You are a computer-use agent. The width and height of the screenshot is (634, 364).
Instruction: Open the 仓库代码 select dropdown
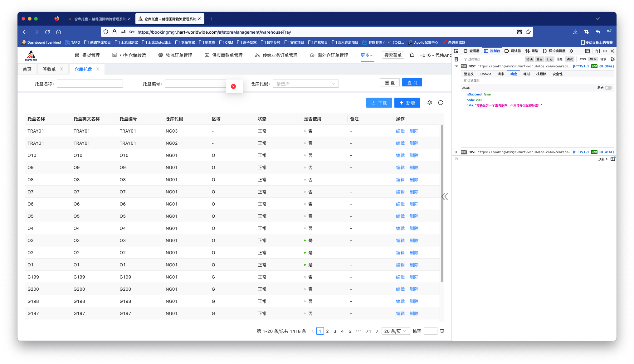(x=305, y=84)
